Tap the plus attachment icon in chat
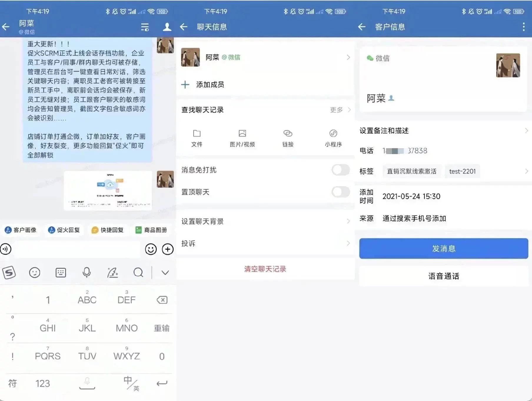Screen dimensions: 532x401 point(168,249)
